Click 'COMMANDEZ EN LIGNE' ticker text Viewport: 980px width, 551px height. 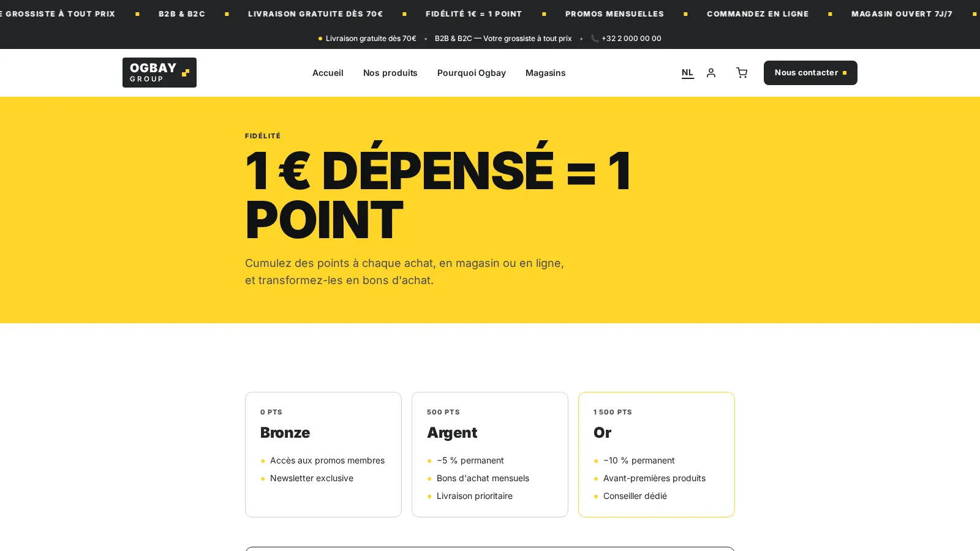(758, 13)
